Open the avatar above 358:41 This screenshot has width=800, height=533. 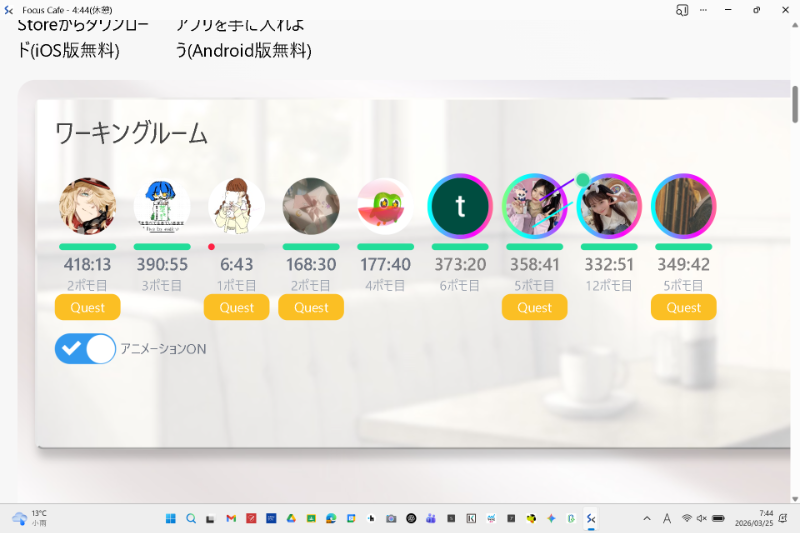point(535,206)
